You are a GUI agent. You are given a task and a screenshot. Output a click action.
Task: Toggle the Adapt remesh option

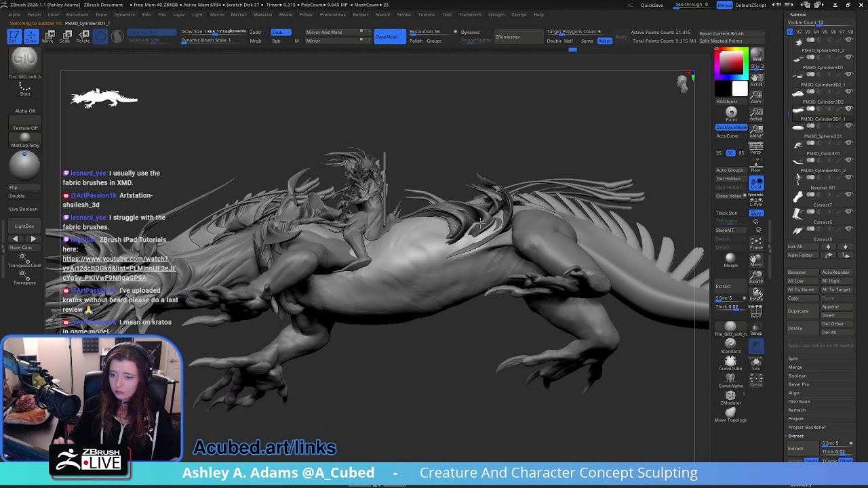tap(604, 41)
